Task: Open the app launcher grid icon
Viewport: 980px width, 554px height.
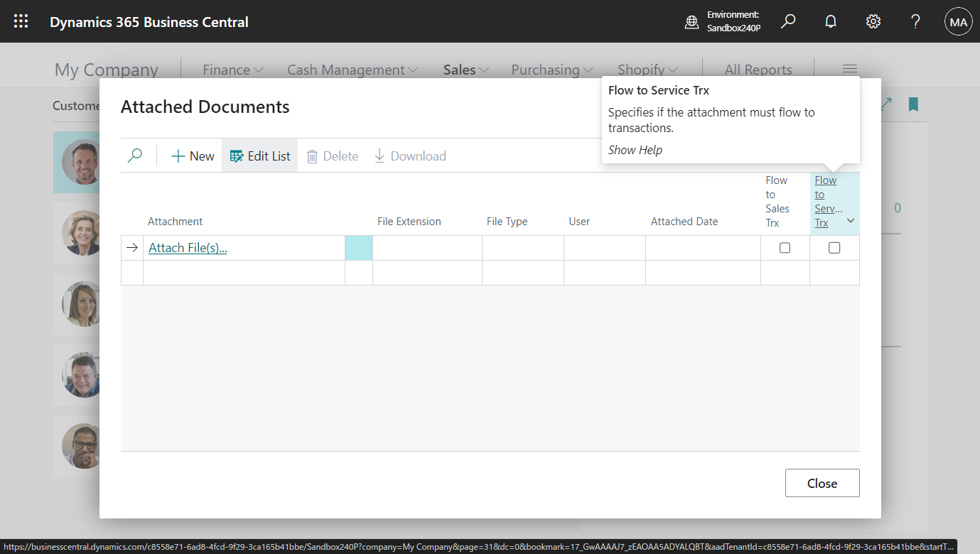Action: 21,21
